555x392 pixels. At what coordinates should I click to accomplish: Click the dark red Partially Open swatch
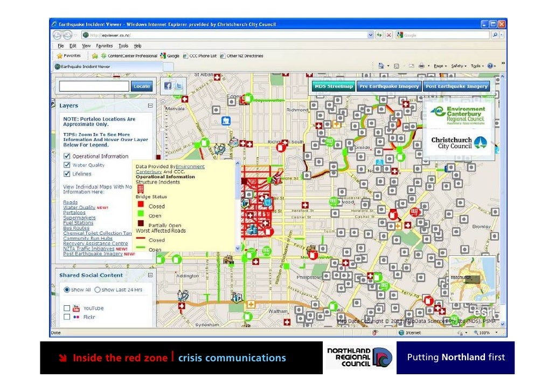coord(141,223)
